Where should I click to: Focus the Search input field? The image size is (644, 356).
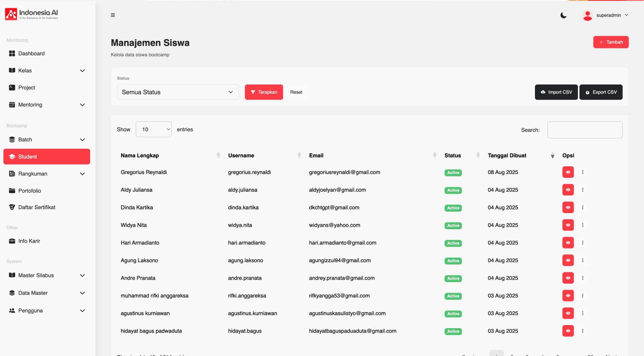click(585, 130)
